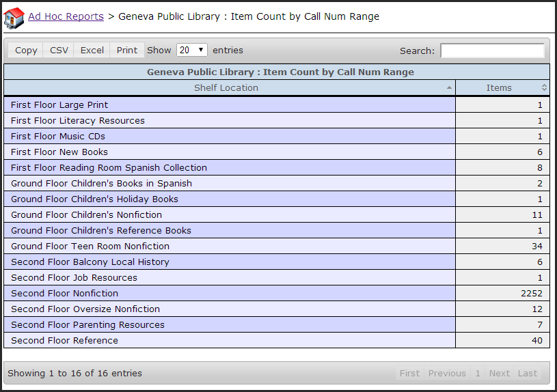557x392 pixels.
Task: Click the First pagination button
Action: coord(409,373)
